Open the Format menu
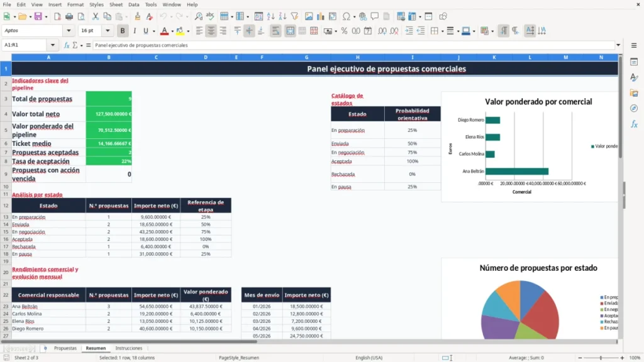This screenshot has width=644, height=362. (75, 4)
